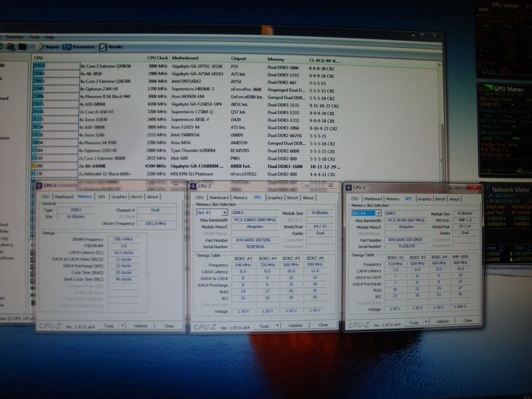Viewport: 532px width, 399px height.
Task: Click the 25523 score bar for QX9650
Action: 56,66
